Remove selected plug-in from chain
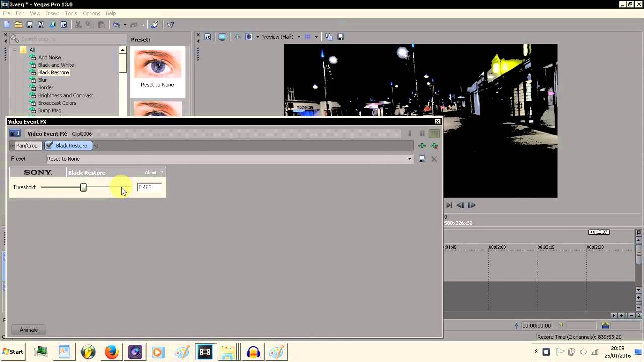 (x=434, y=146)
